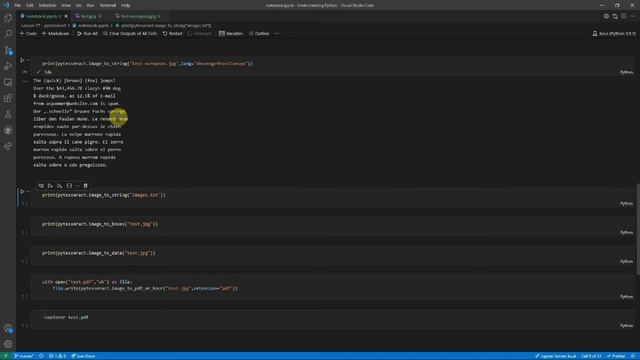Click Prettier in status bar

[x=616, y=356]
